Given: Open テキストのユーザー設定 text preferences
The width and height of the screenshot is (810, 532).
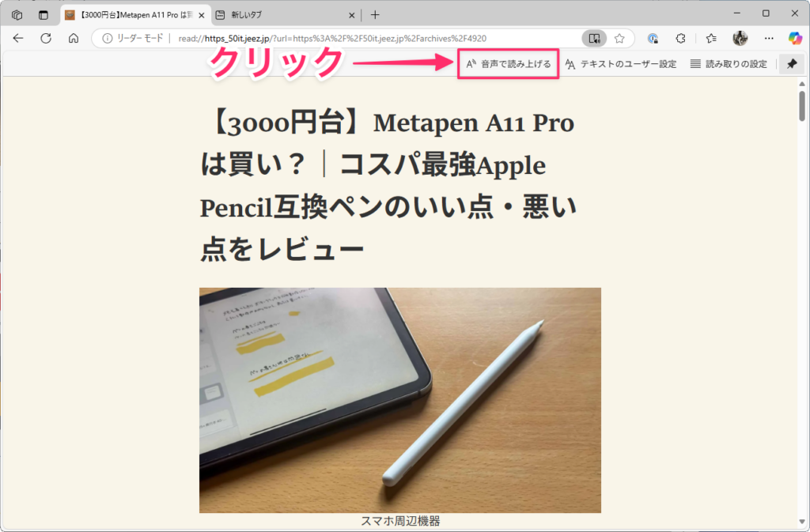Looking at the screenshot, I should (620, 64).
